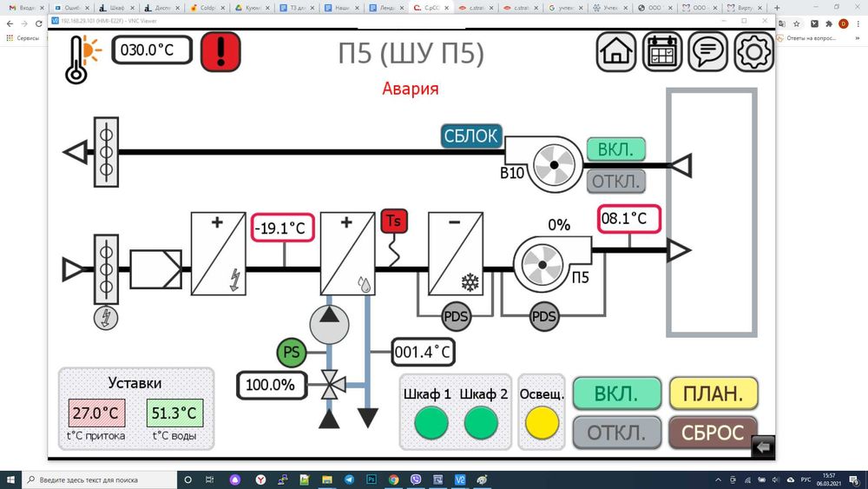
Task: Click the circulation pump icon
Action: [329, 324]
